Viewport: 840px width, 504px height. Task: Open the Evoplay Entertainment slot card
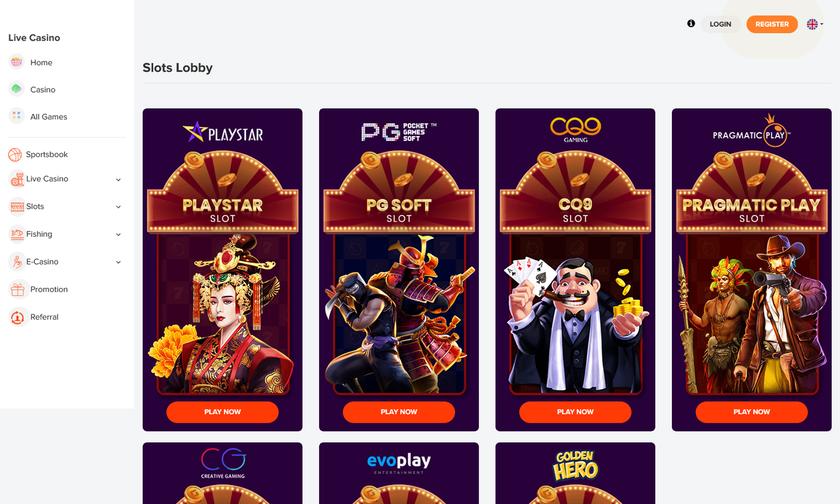398,473
